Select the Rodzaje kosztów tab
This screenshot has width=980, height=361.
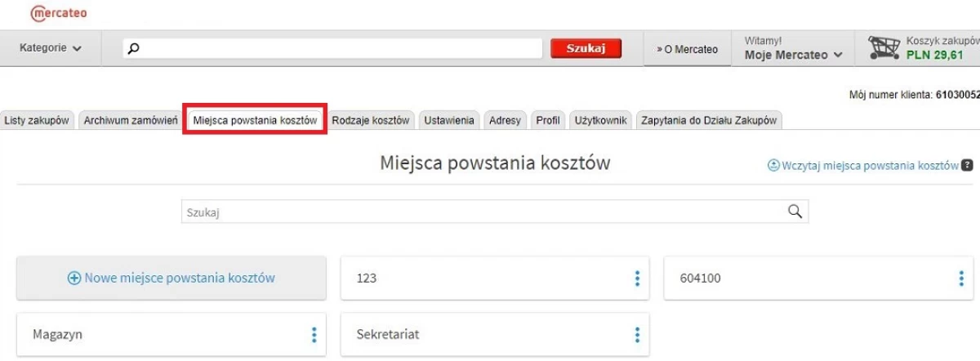(x=371, y=121)
